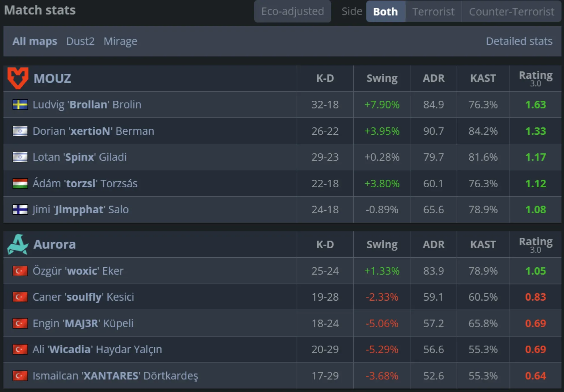The image size is (564, 392).
Task: Enable the Eco-adjusted stats toggle
Action: (293, 11)
